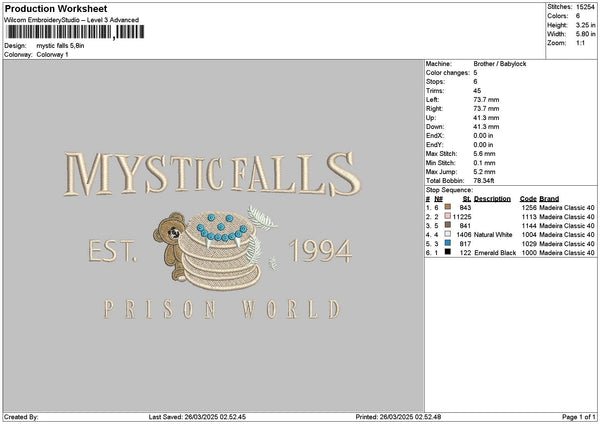600x424 pixels.
Task: Click the barcode in the worksheet header
Action: 75,32
